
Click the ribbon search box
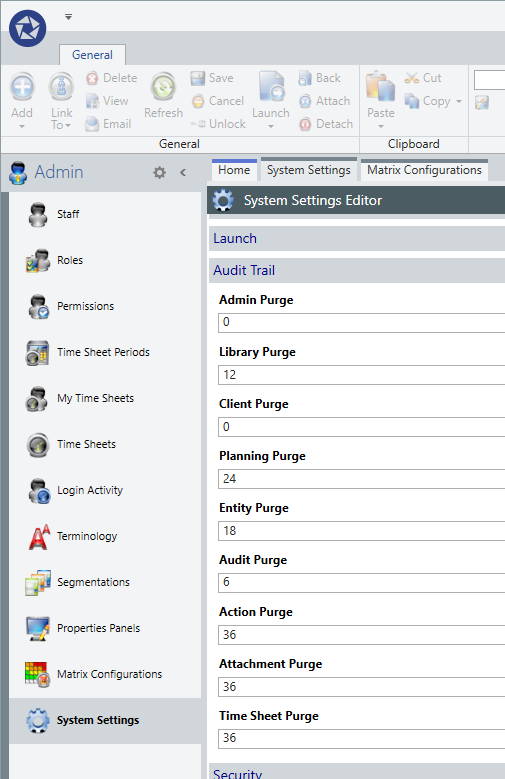coord(490,79)
